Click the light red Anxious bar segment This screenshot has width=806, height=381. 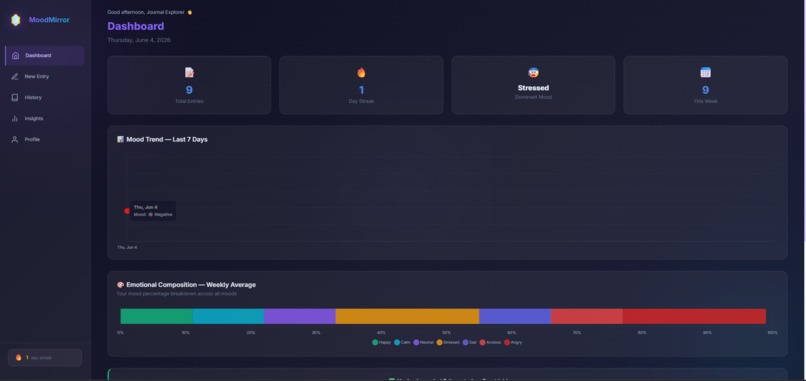click(x=587, y=316)
